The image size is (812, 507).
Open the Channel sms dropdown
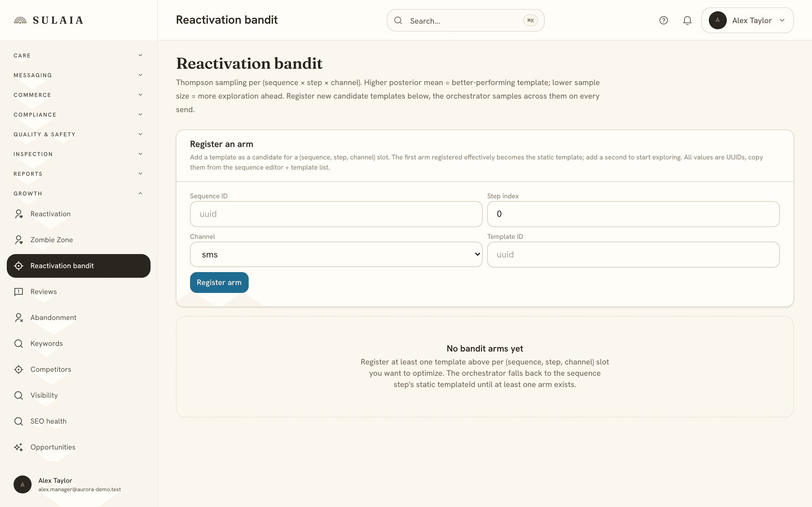coord(336,255)
